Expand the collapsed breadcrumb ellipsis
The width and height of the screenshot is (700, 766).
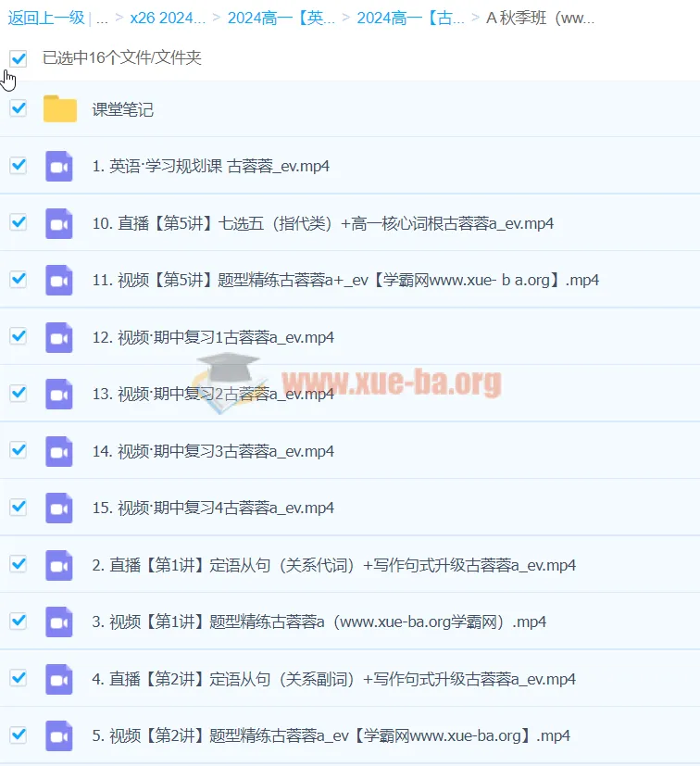[102, 18]
